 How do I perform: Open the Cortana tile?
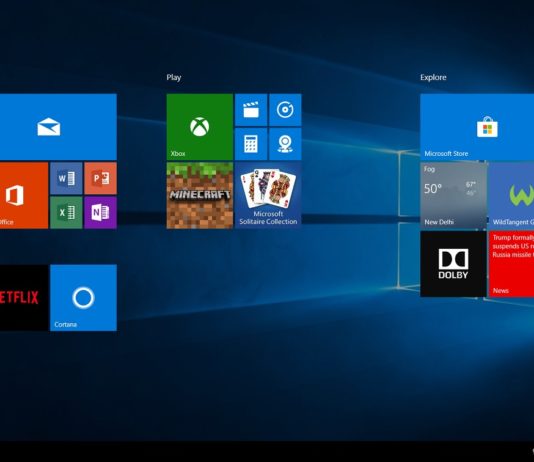point(83,298)
